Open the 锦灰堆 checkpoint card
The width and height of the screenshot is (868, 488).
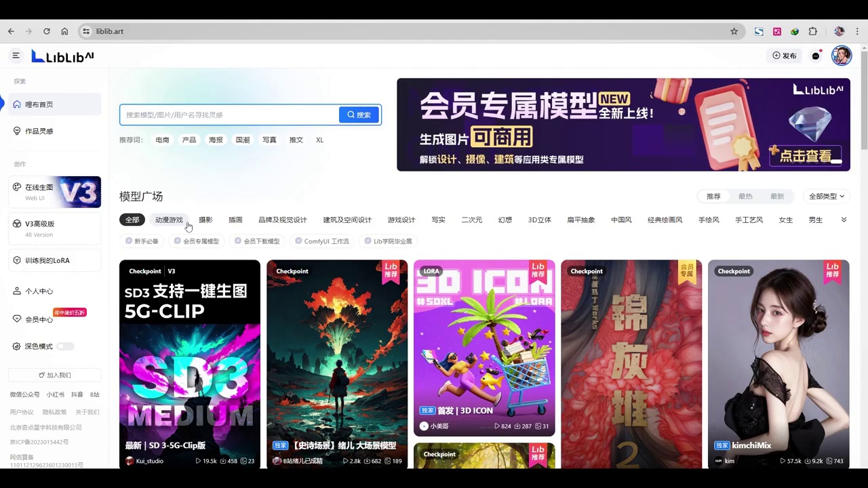[631, 364]
